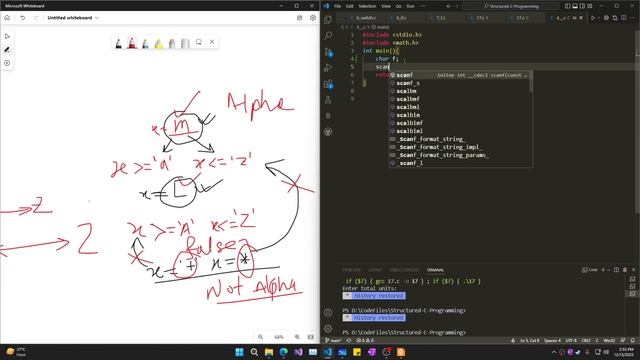Open the Windows Start menu
This screenshot has height=360, width=640.
point(240,352)
